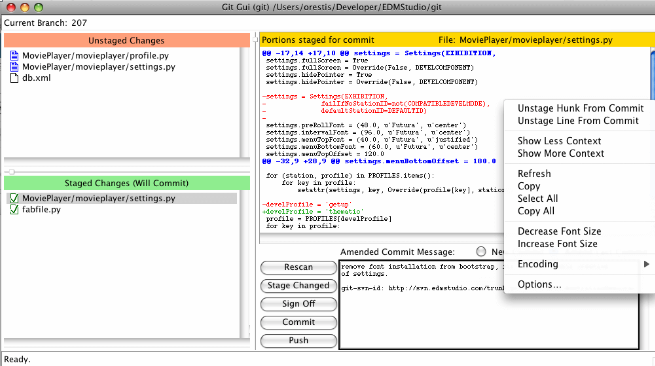Image resolution: width=655 pixels, height=366 pixels.
Task: Click the added +develProfile diff line
Action: [313, 211]
